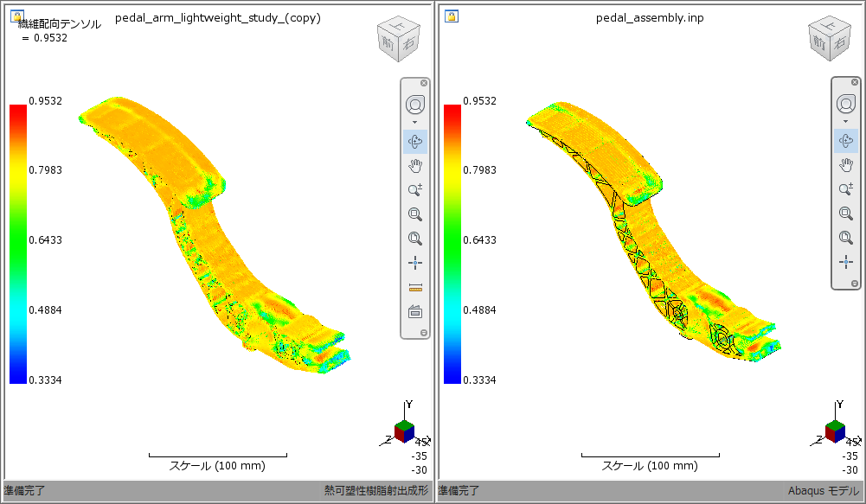Expand steering wheel dropdown in right pane
Image resolution: width=866 pixels, height=504 pixels.
[845, 122]
